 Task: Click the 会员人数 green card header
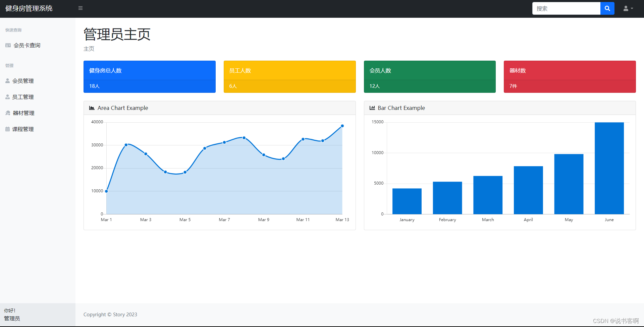click(430, 70)
